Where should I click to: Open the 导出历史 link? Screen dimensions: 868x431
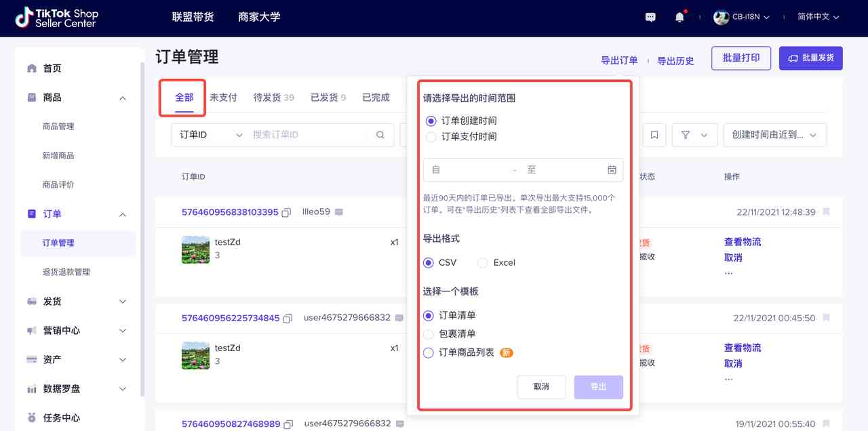click(x=675, y=60)
